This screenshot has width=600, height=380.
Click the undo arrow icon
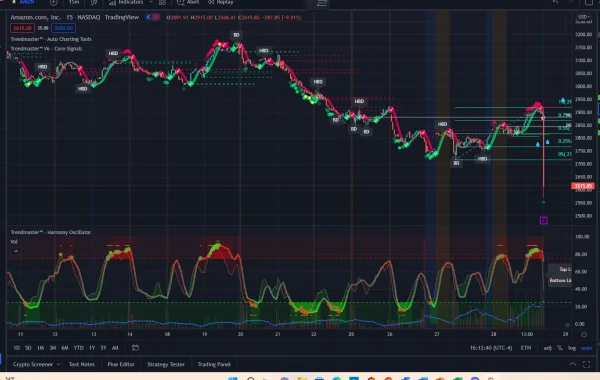[556, 2]
